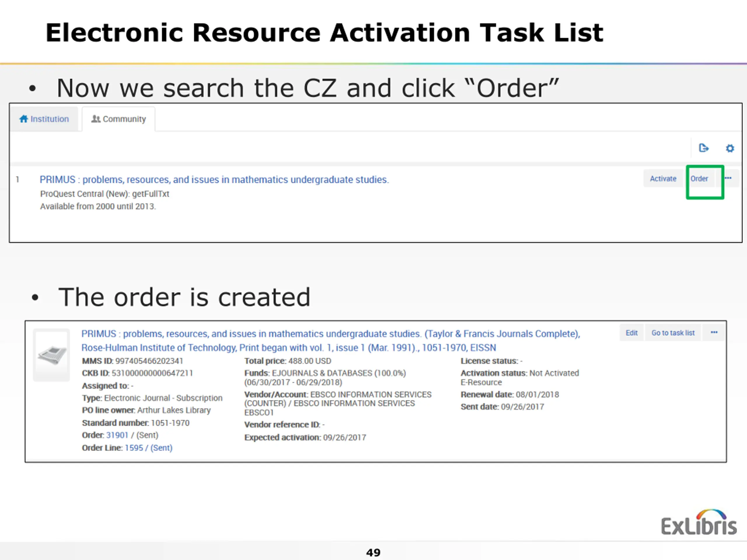The height and width of the screenshot is (560, 747).
Task: Click Funds EJOURNALS & DATABASES text
Action: click(x=325, y=378)
